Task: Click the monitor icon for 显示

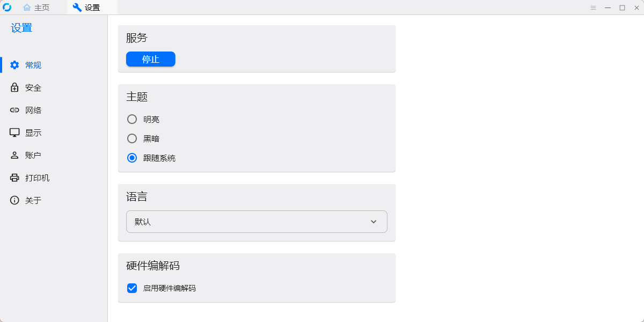Action: coord(14,133)
